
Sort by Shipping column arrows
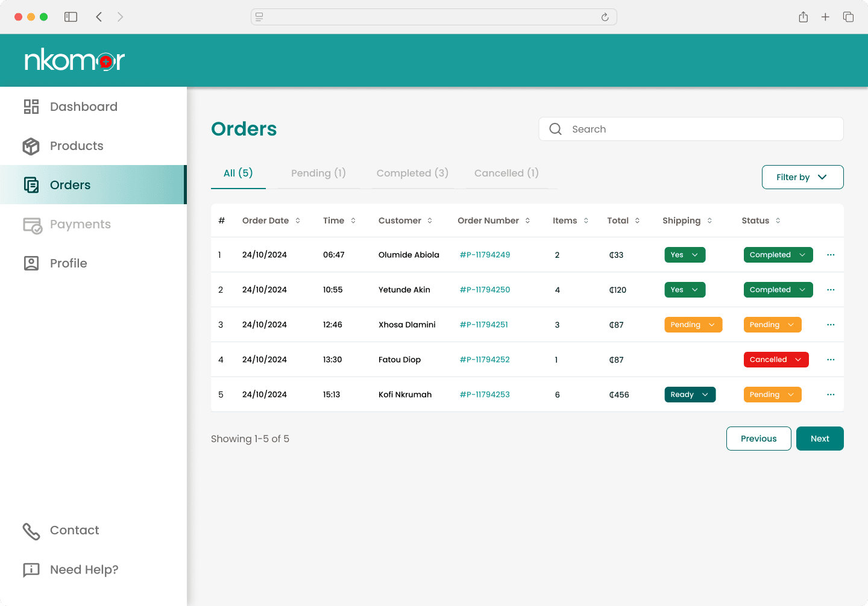tap(709, 220)
